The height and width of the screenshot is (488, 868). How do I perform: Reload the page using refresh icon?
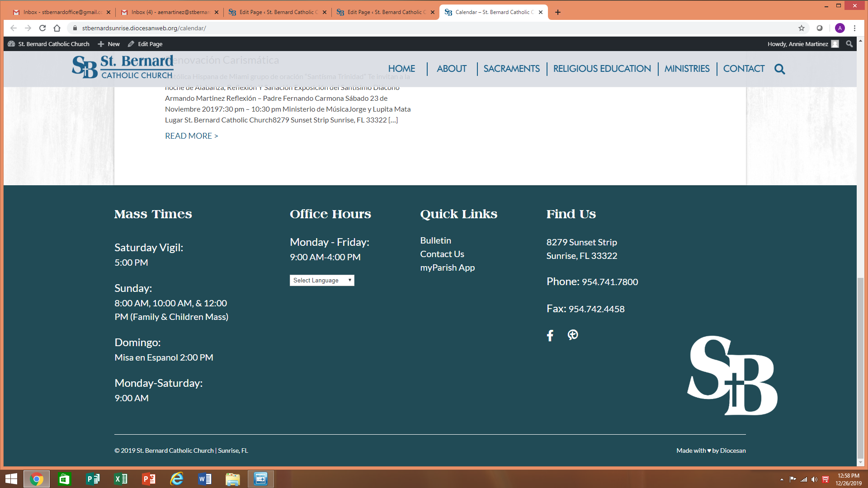pyautogui.click(x=42, y=28)
